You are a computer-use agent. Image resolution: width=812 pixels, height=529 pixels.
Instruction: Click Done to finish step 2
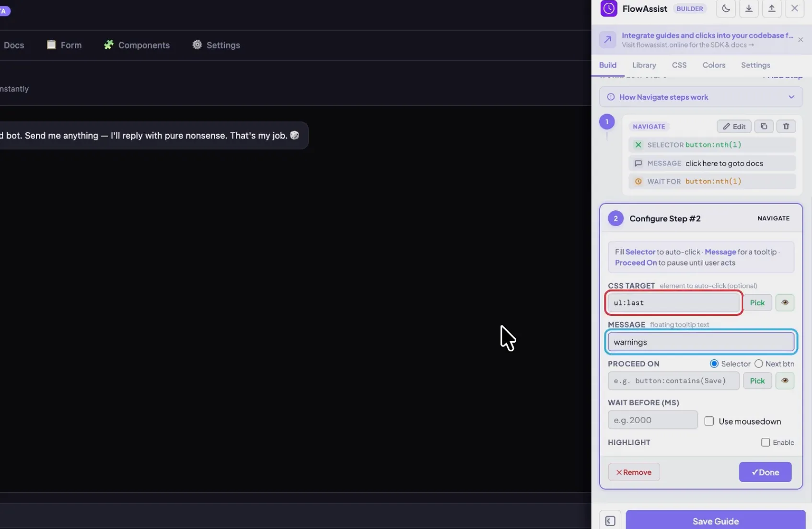(x=765, y=472)
